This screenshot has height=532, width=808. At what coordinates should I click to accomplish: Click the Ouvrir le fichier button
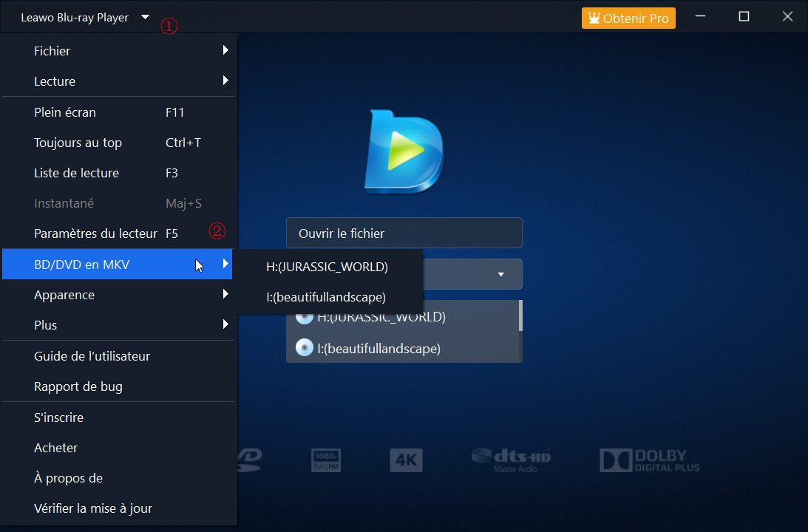404,233
